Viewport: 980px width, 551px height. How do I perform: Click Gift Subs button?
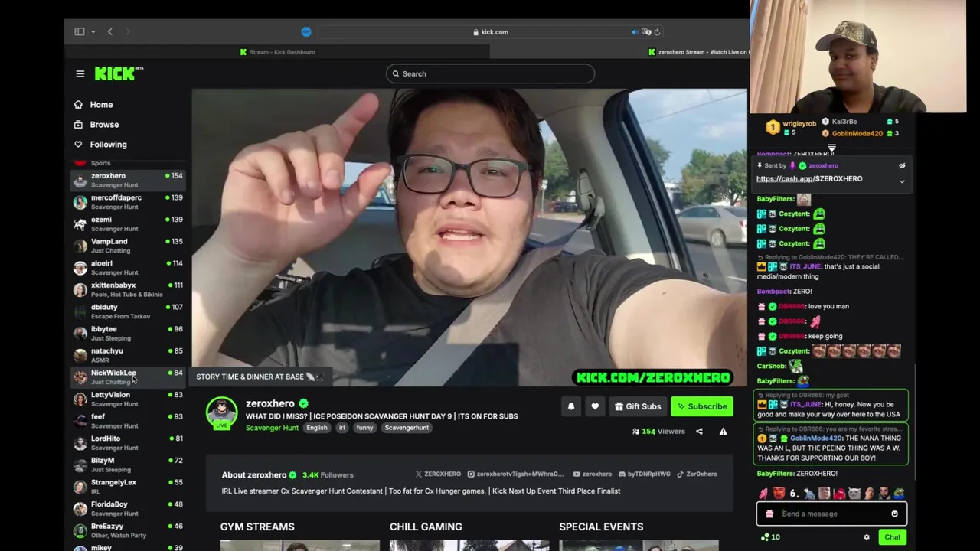coord(638,406)
